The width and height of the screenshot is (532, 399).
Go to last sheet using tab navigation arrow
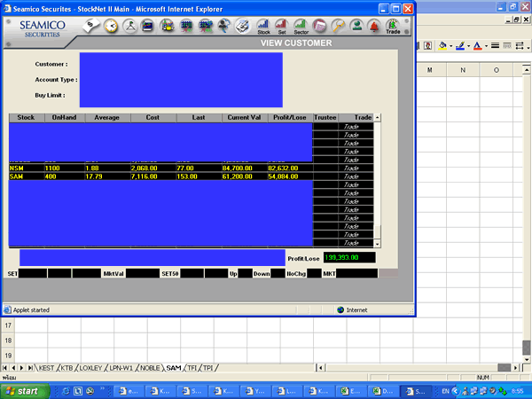tap(30, 368)
